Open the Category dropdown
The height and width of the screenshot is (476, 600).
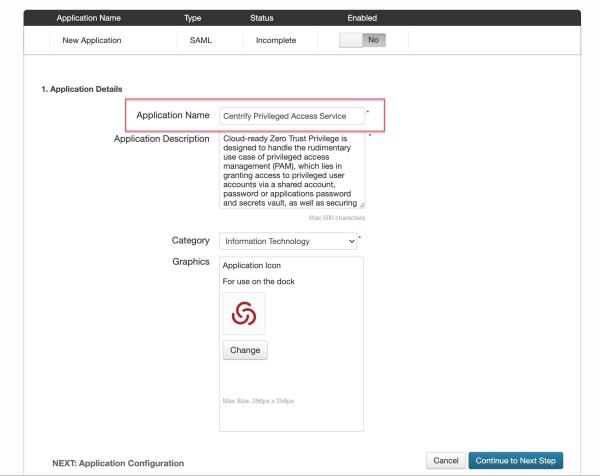[x=288, y=241]
